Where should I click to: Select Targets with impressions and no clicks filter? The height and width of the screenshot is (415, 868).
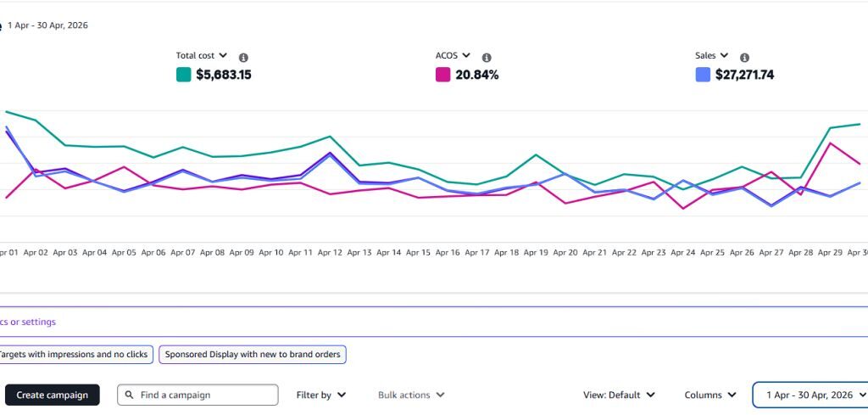pyautogui.click(x=75, y=355)
